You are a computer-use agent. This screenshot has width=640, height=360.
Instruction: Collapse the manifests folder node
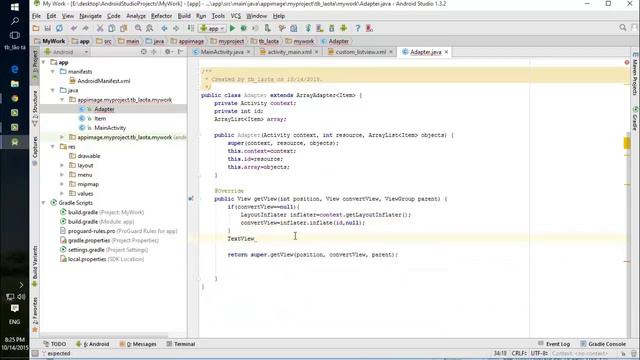(53, 72)
